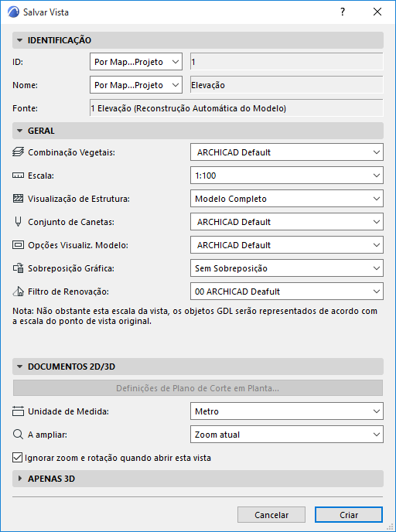Image resolution: width=396 pixels, height=532 pixels.
Task: Click the Nome field showing Elevação
Action: [x=287, y=85]
